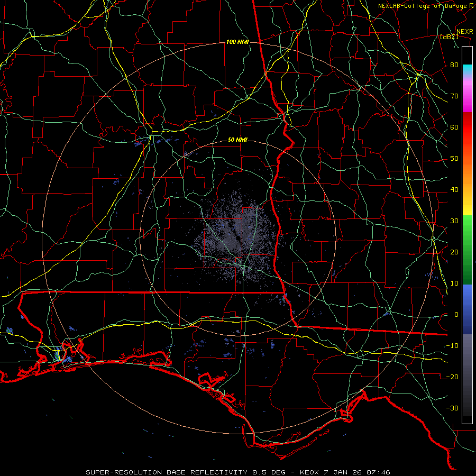Click the 80 value on reflectivity scale
Screen dimensions: 476x476
(454, 65)
